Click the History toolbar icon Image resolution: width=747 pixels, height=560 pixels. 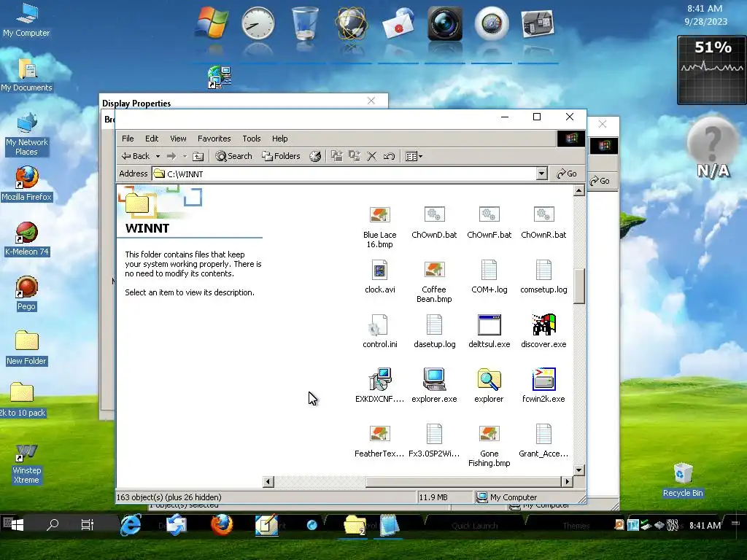point(315,156)
